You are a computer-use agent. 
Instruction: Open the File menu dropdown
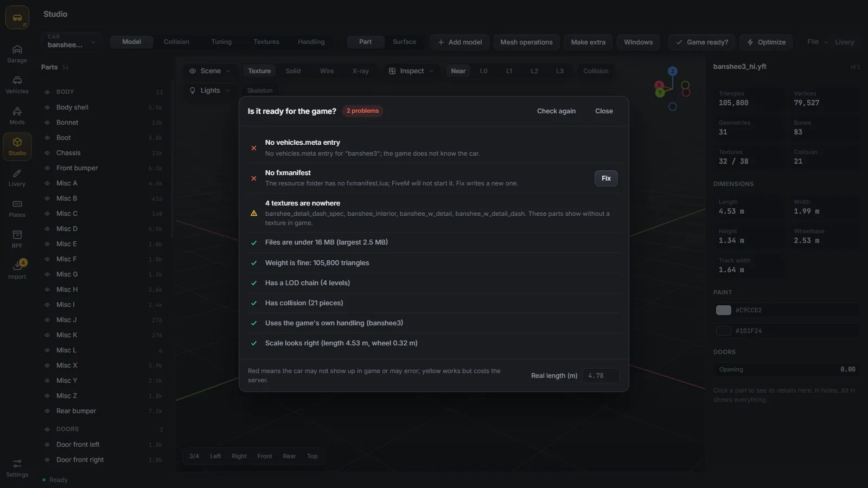(818, 42)
